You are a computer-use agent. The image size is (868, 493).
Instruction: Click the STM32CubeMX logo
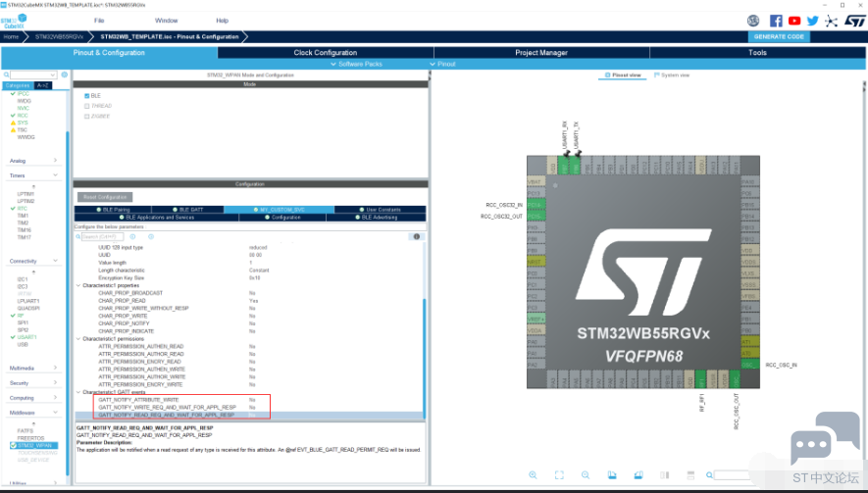(x=14, y=21)
